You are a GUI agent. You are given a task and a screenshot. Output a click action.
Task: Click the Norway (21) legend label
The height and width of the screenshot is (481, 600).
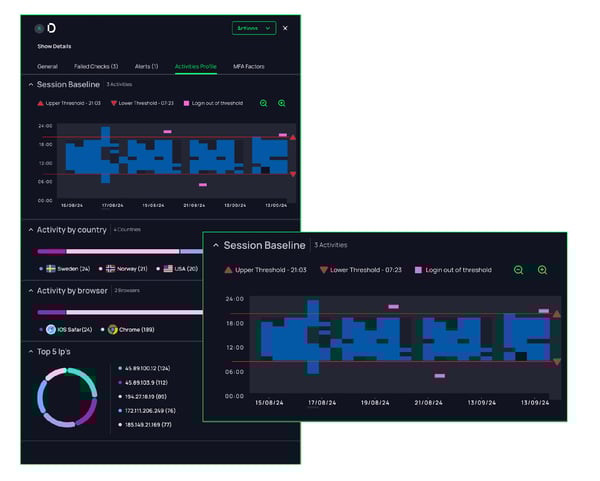point(132,269)
